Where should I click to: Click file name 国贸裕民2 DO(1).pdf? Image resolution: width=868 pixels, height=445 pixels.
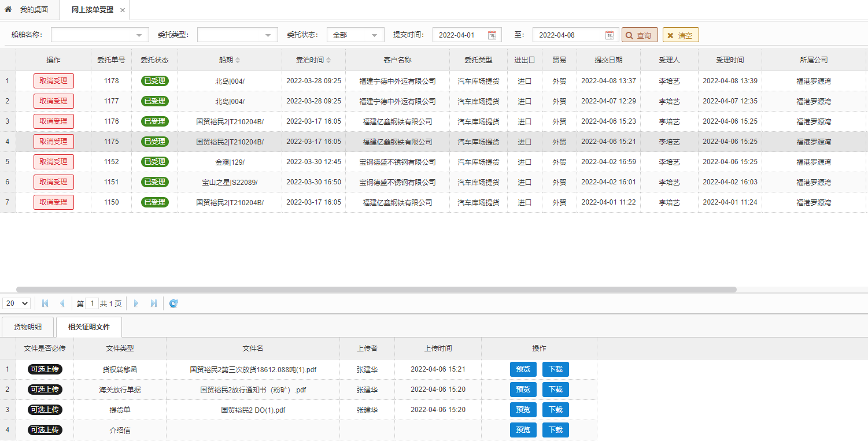(x=253, y=410)
